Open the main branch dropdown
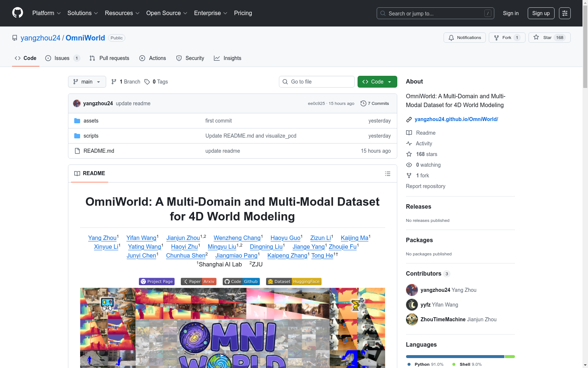The width and height of the screenshot is (588, 368). [x=87, y=82]
